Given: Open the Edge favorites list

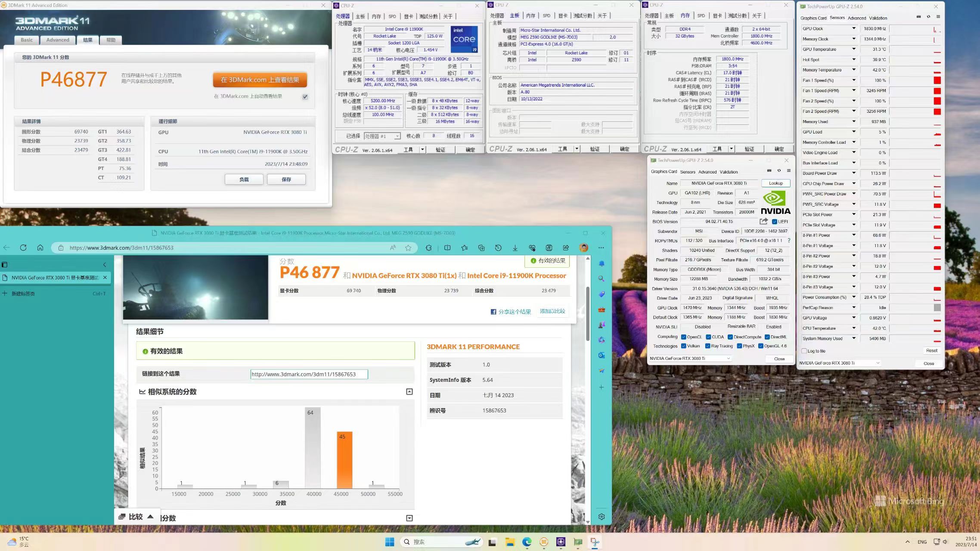Looking at the screenshot, I should (x=464, y=248).
